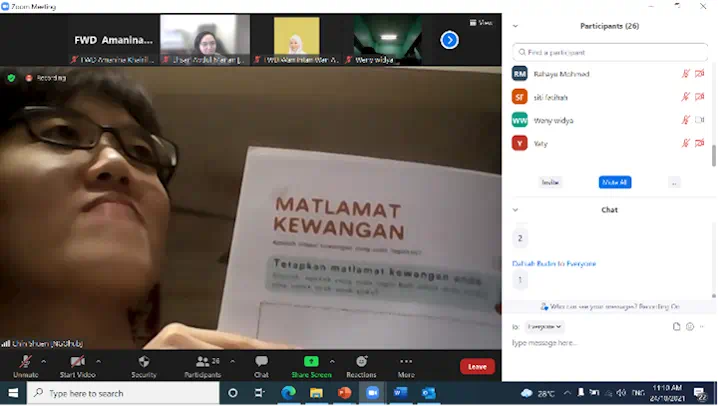Click the green Share Screen button
720x406 pixels.
pyautogui.click(x=311, y=367)
